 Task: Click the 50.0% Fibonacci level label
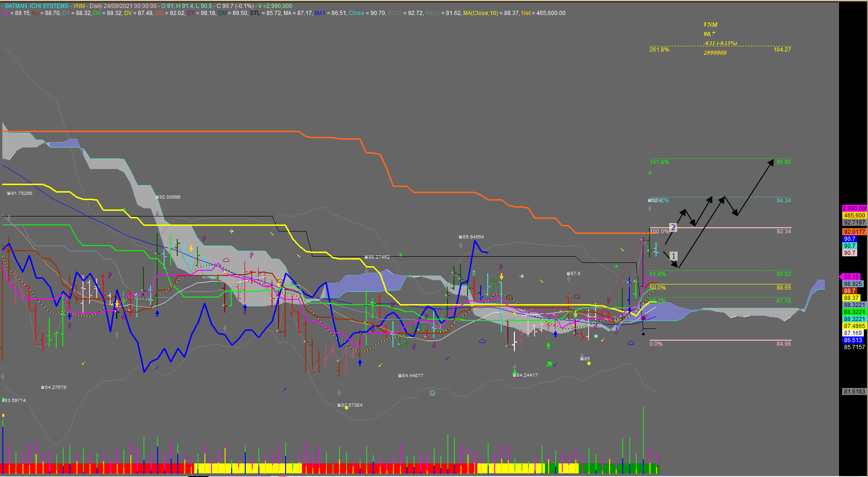657,287
